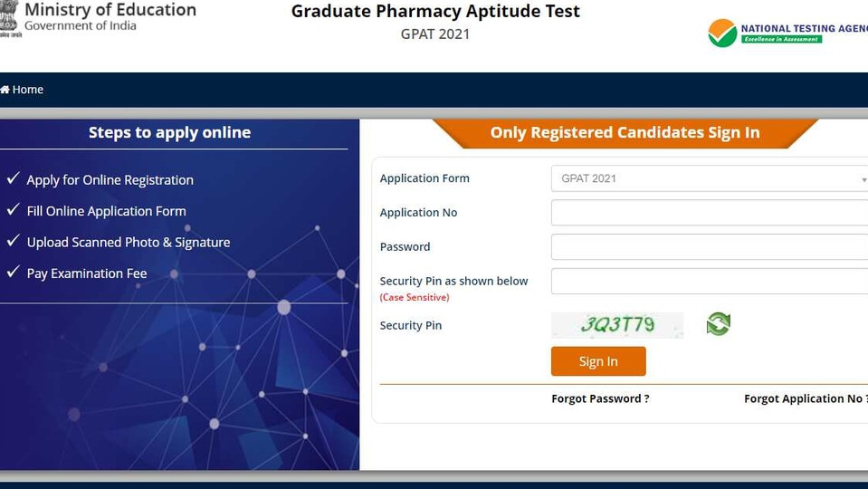Viewport: 868px width, 489px height.
Task: Click the refresh security pin icon
Action: pyautogui.click(x=719, y=324)
